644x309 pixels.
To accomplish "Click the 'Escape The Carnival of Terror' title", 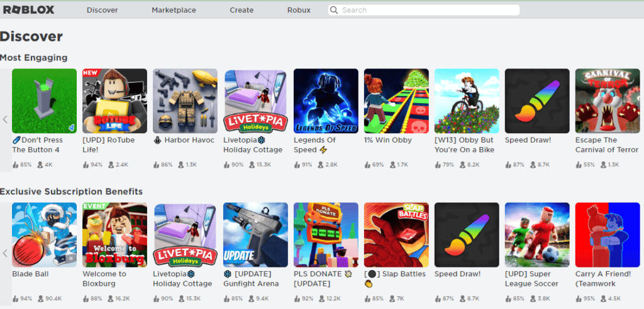I will click(607, 145).
